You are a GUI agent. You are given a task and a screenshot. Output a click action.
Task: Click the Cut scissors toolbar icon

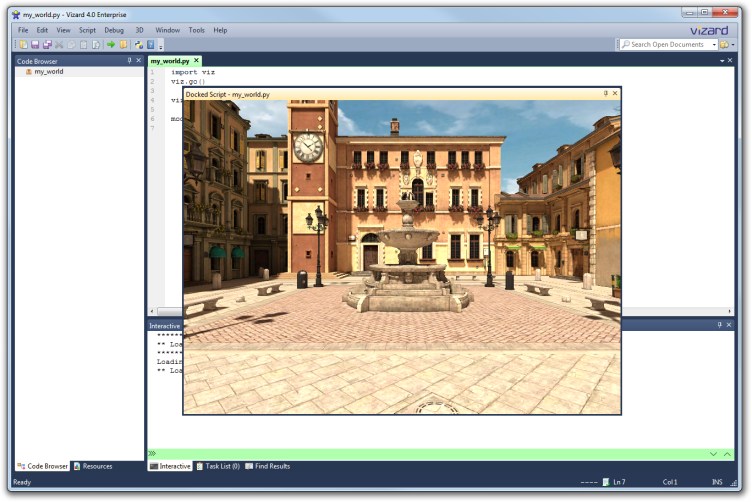59,45
